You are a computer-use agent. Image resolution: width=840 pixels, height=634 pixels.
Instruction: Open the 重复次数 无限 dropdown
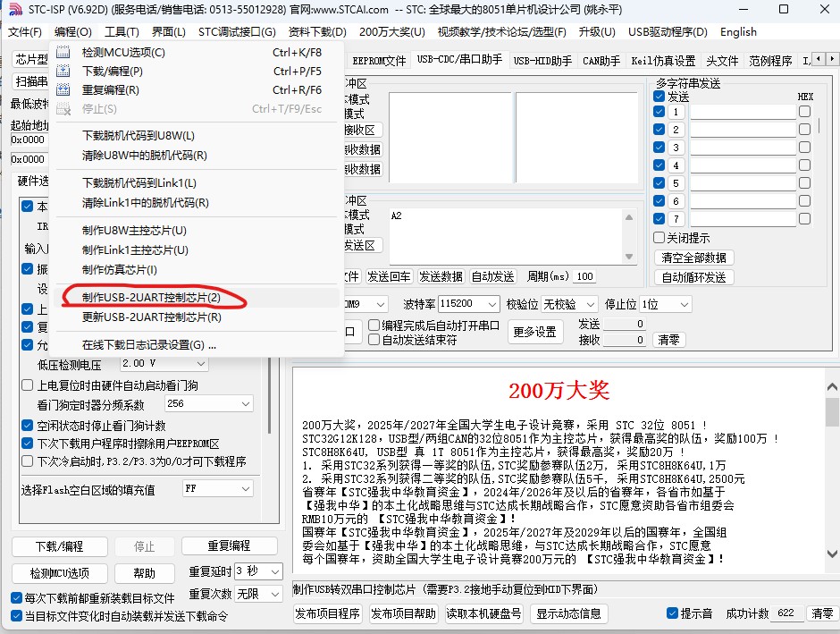(x=258, y=594)
